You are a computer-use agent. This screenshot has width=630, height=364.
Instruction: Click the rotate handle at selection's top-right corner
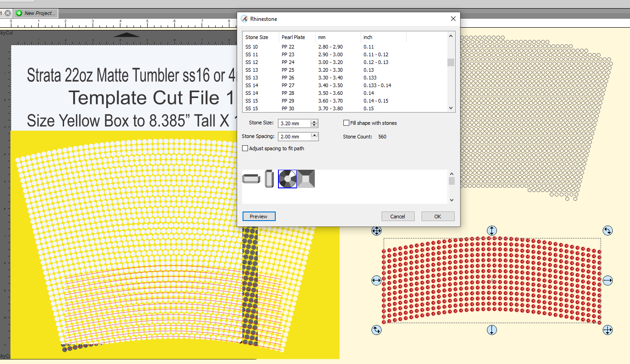point(608,231)
